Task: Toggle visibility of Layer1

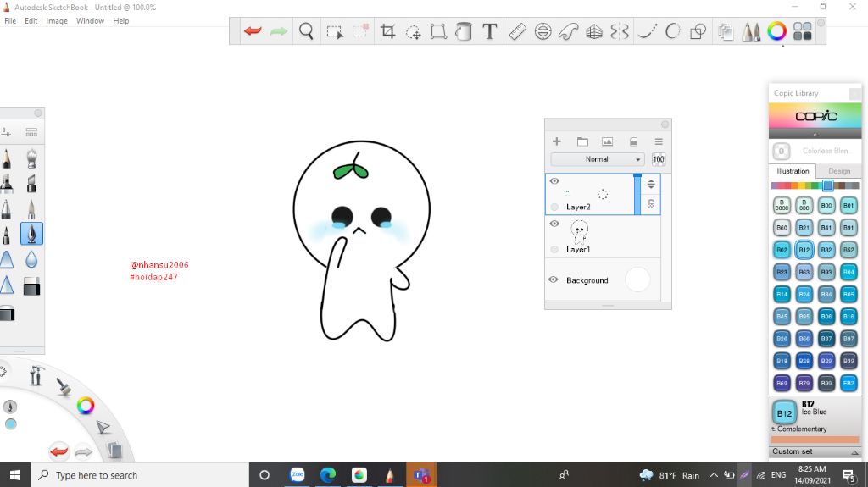Action: (x=554, y=224)
